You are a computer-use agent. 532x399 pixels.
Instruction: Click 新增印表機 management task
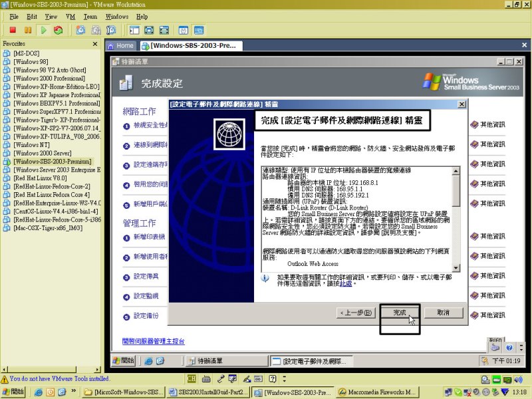point(149,237)
